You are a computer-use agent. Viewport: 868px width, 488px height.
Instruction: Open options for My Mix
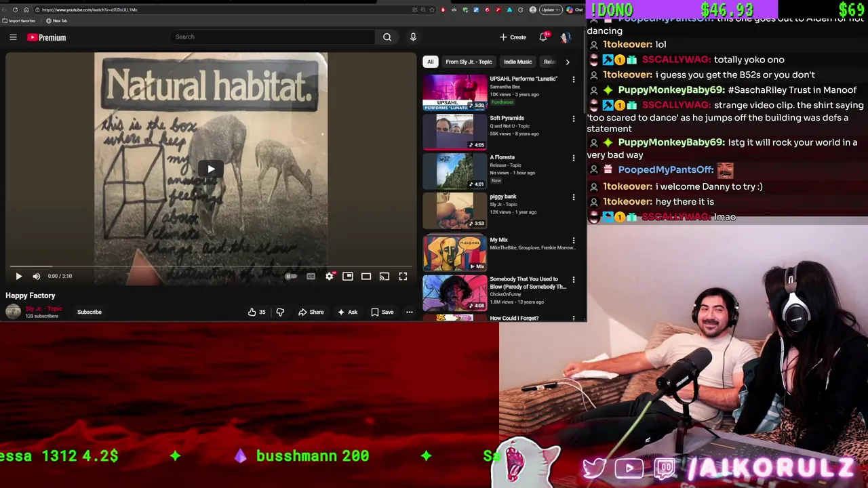574,241
